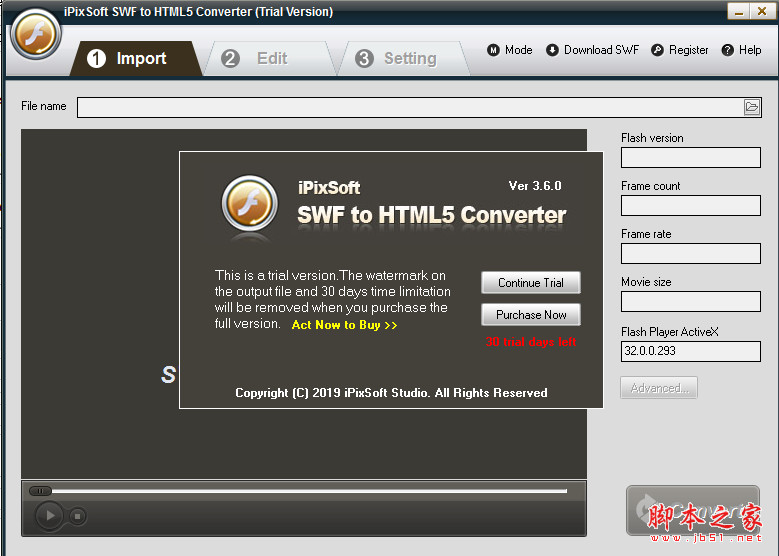Click the Continue Trial button
Screen dimensions: 779x556
(531, 283)
